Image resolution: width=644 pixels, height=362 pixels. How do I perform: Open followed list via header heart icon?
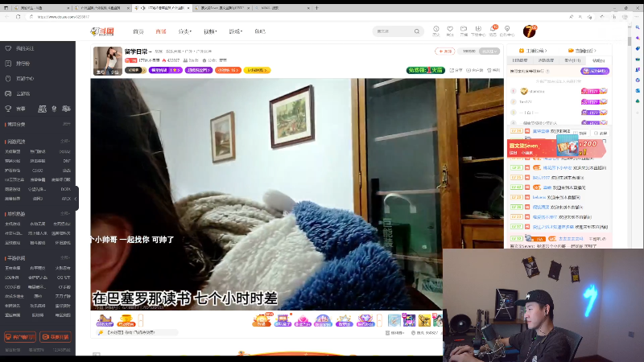(x=450, y=29)
